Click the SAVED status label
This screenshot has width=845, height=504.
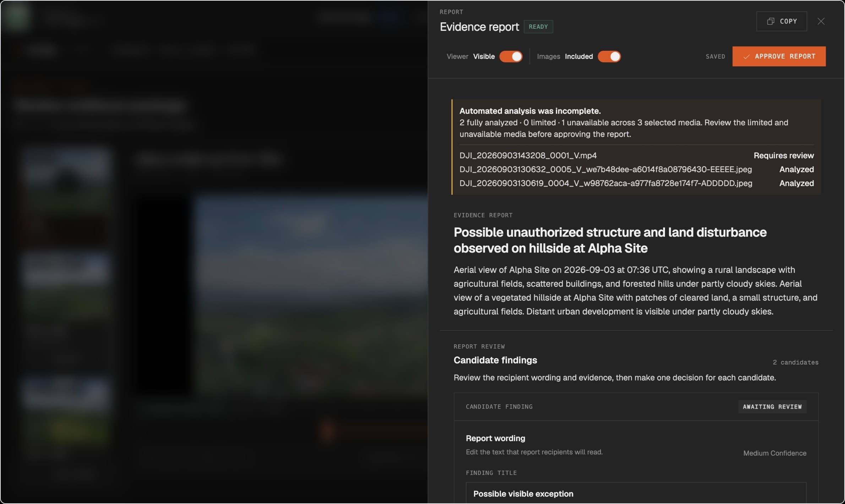pyautogui.click(x=715, y=56)
